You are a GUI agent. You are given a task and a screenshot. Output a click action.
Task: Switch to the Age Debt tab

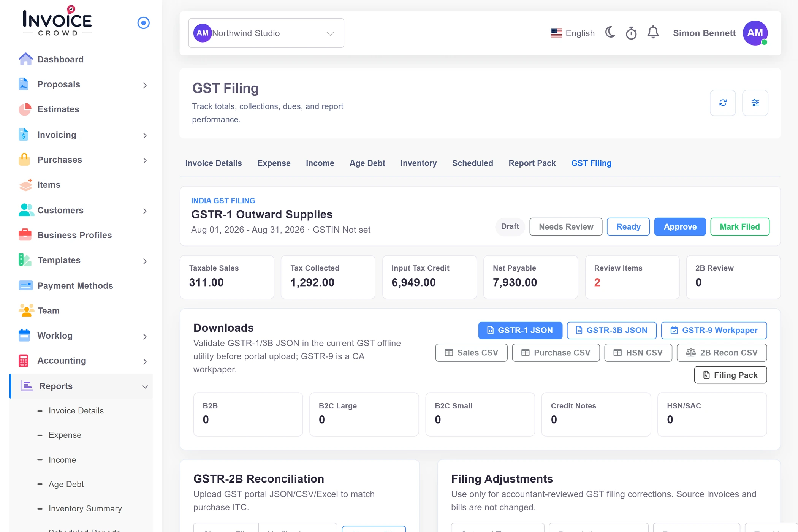pyautogui.click(x=367, y=163)
